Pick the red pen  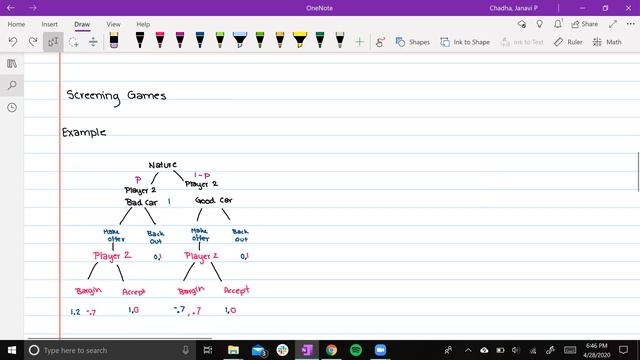pos(160,40)
